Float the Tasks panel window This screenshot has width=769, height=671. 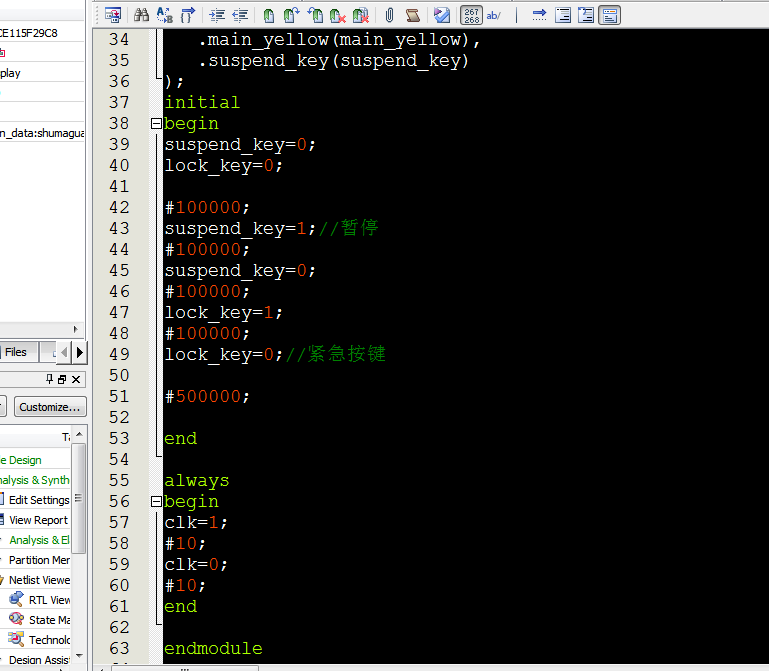(x=62, y=379)
